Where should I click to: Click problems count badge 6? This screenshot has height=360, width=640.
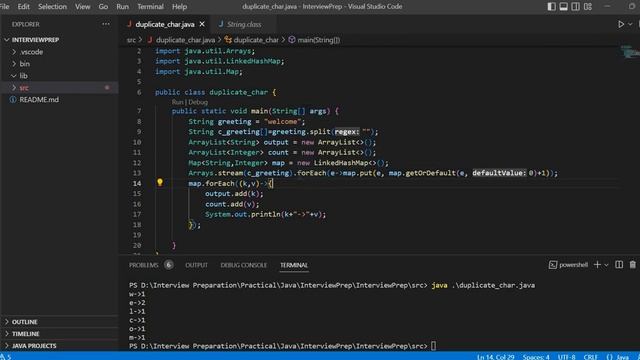point(169,265)
